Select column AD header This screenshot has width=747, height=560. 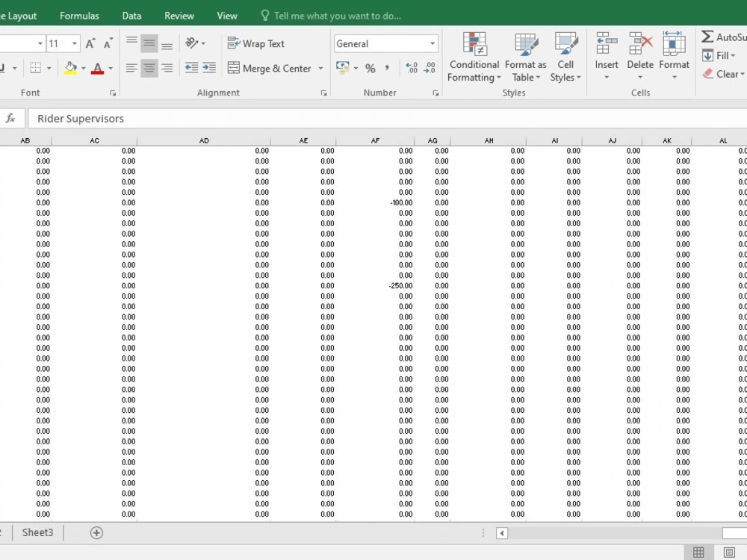coord(204,140)
